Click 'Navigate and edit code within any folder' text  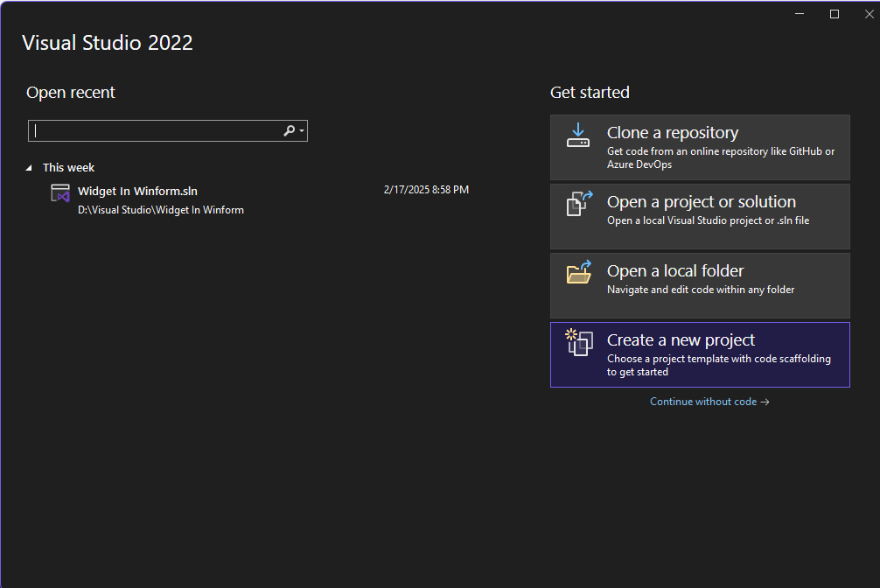pos(701,290)
